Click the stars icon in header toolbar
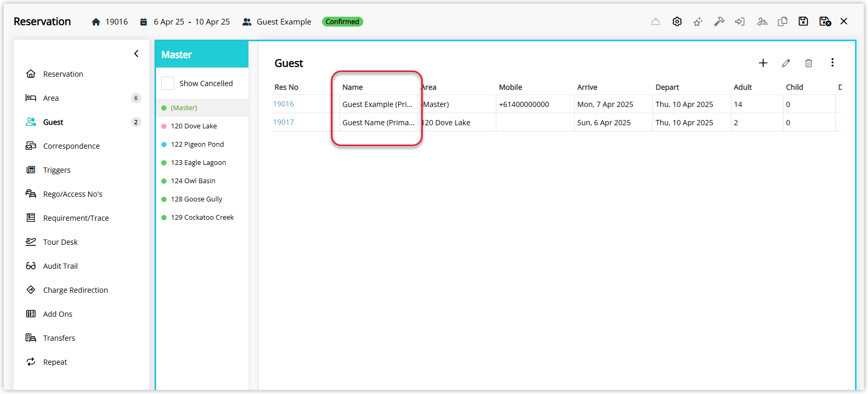Image resolution: width=868 pixels, height=394 pixels. pyautogui.click(x=698, y=21)
